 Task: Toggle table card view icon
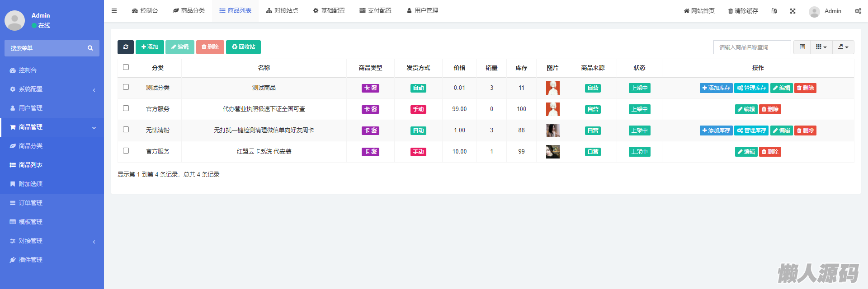(802, 47)
